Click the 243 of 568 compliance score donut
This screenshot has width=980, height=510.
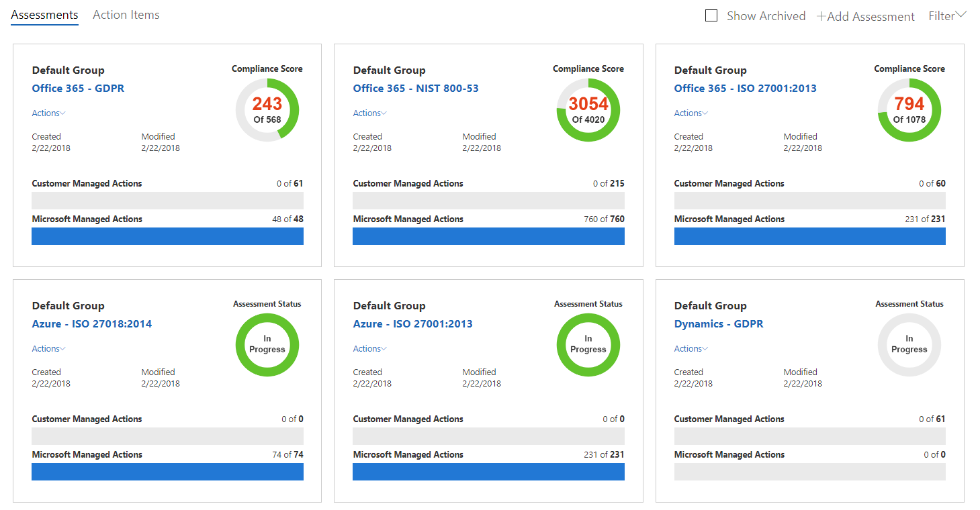[x=267, y=110]
